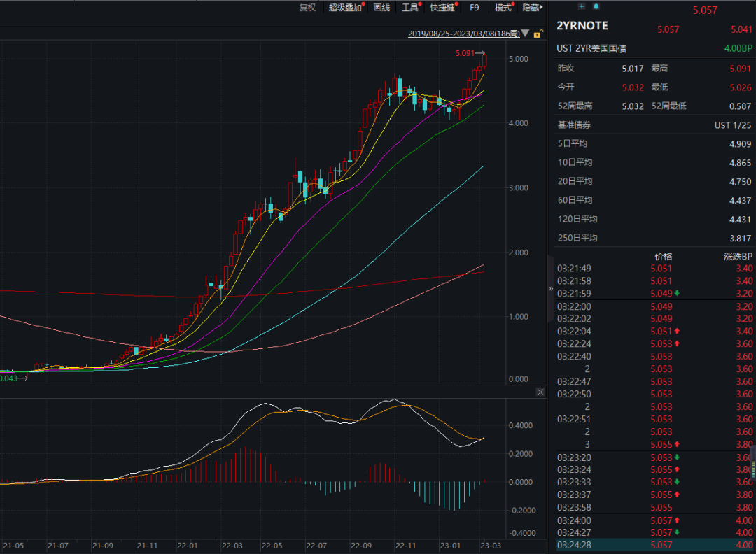Image resolution: width=756 pixels, height=554 pixels.
Task: Select the 03:22:04 tick row
Action: coord(654,331)
